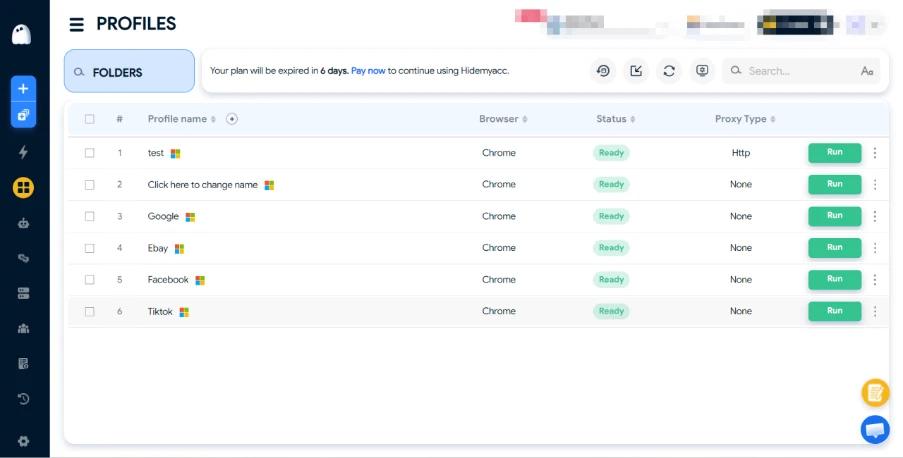Open three-dot menu for Ebay profile
The image size is (903, 458).
(875, 248)
